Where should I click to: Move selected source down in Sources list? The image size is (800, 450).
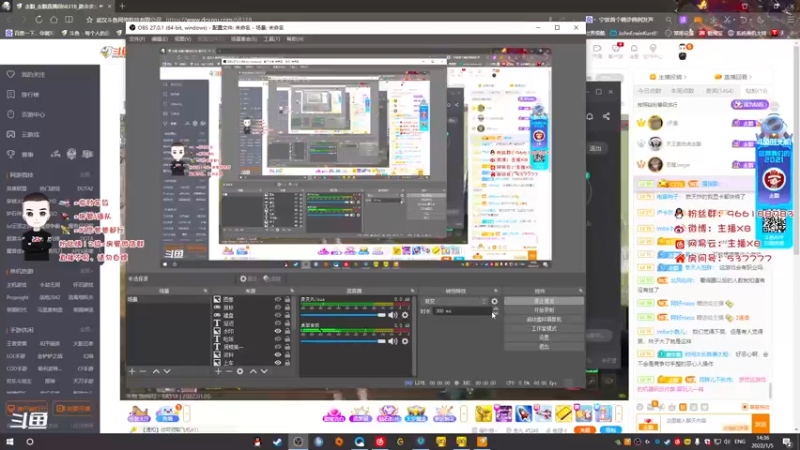click(264, 371)
